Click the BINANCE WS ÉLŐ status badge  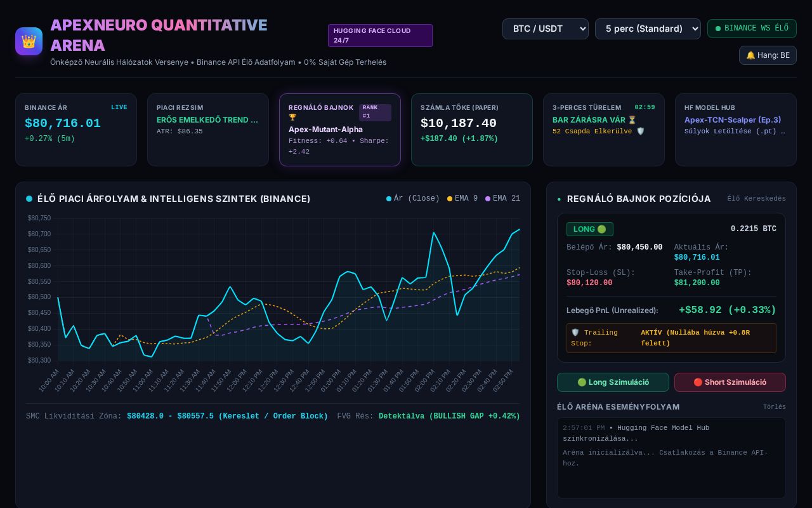(752, 29)
